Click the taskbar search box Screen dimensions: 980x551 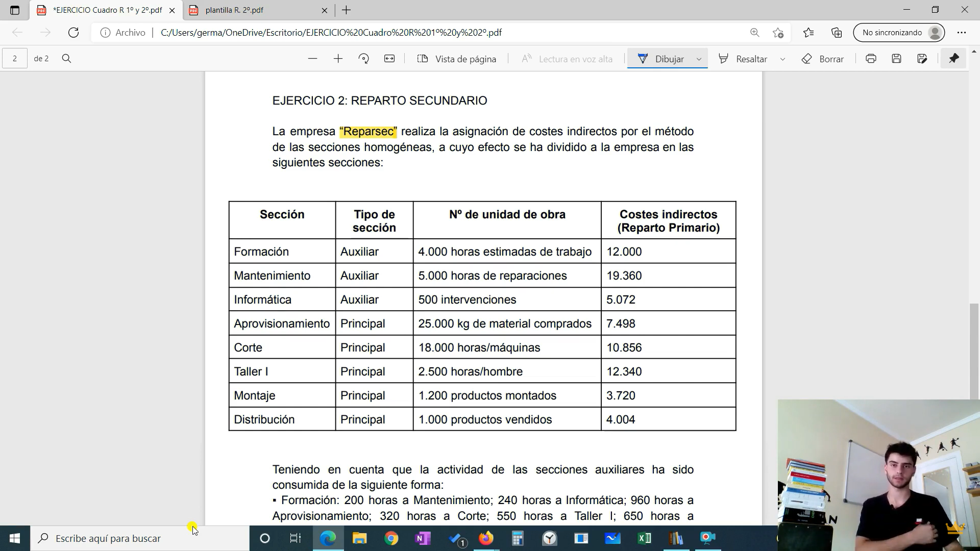click(x=140, y=538)
